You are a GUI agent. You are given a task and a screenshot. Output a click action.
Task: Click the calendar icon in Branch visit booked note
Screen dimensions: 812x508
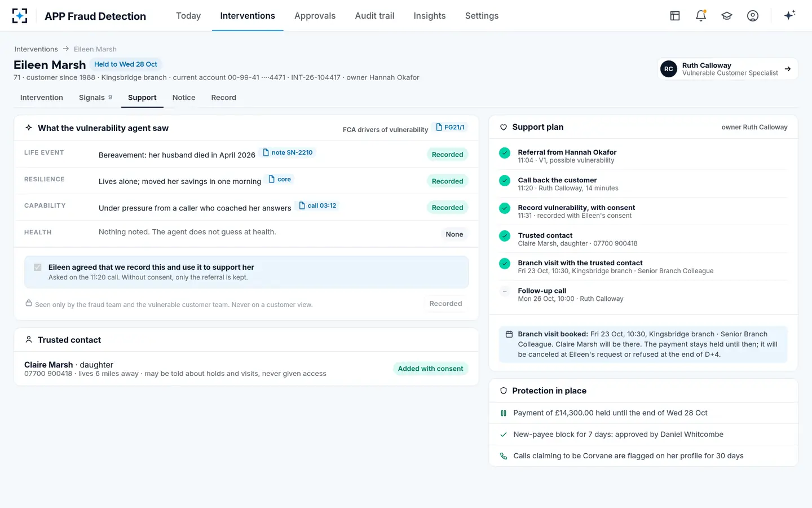509,334
